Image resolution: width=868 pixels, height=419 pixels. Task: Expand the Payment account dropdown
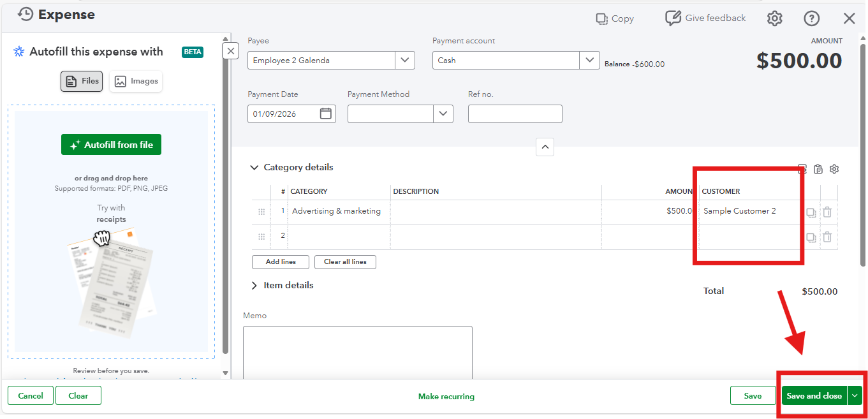(x=589, y=61)
